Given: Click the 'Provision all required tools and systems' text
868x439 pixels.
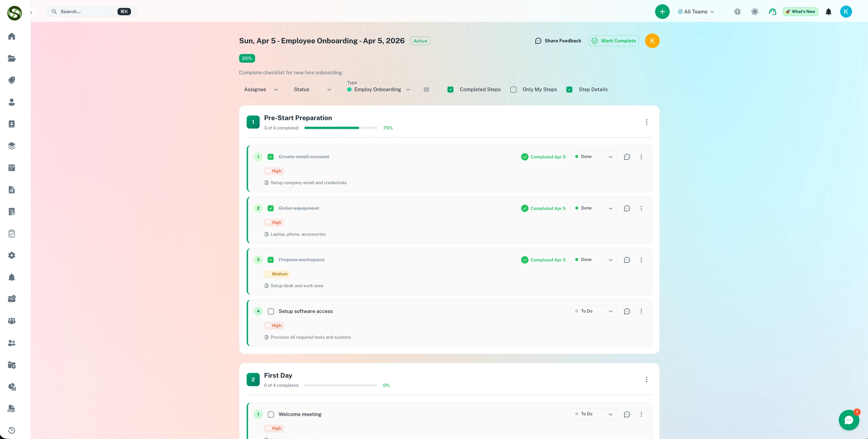Looking at the screenshot, I should point(311,337).
